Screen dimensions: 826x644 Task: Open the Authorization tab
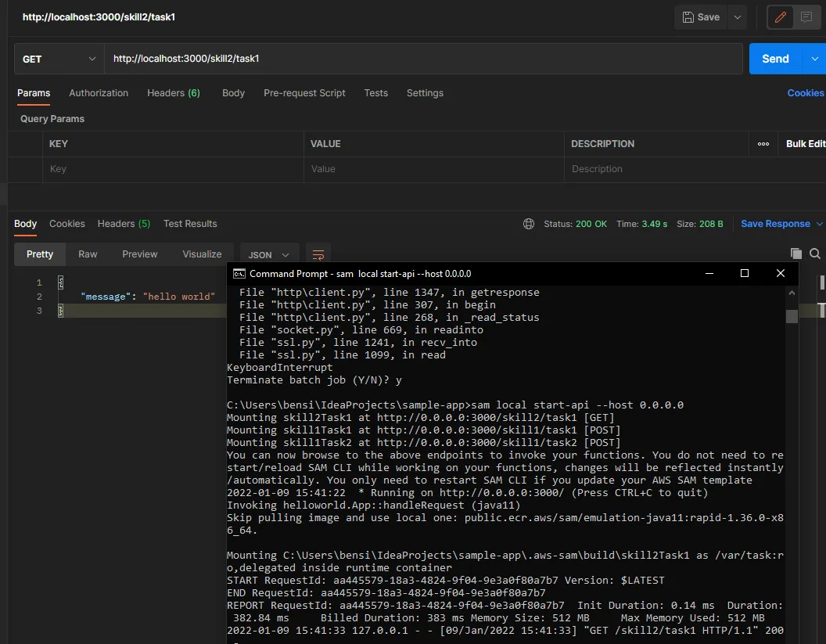99,93
